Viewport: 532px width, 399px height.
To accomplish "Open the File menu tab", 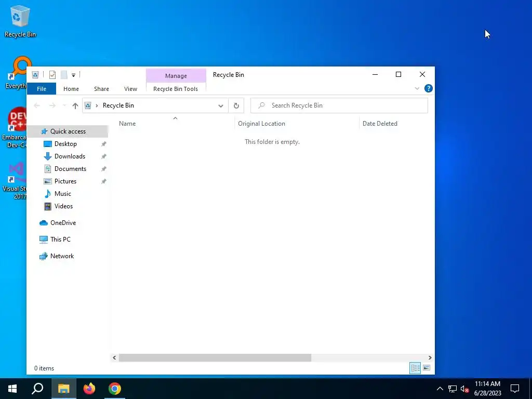I will click(42, 89).
